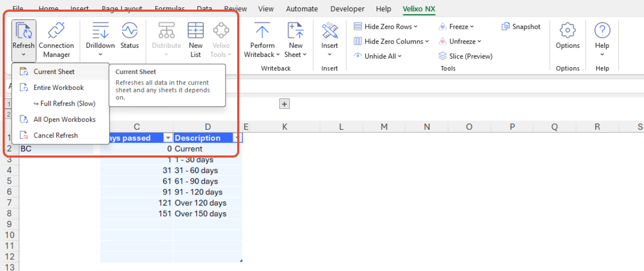Click the '1 - 30 days' cell
This screenshot has height=271, width=644.
pyautogui.click(x=208, y=160)
